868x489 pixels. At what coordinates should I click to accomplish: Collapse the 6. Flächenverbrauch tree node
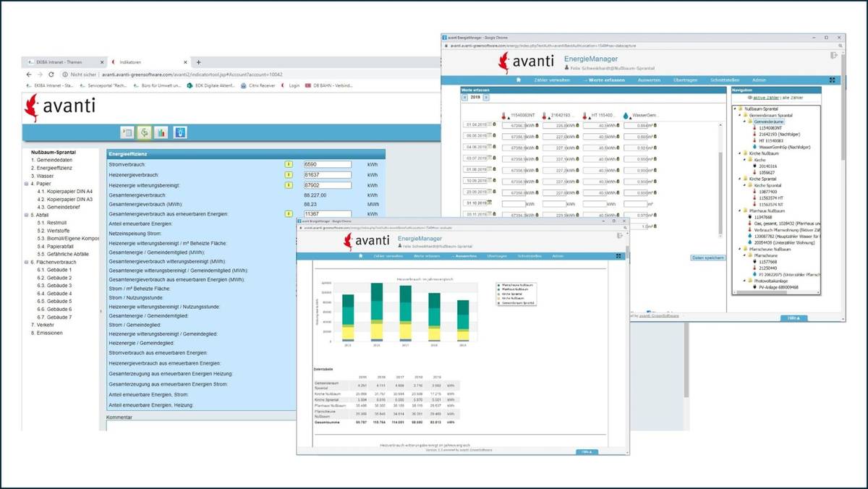click(x=26, y=262)
